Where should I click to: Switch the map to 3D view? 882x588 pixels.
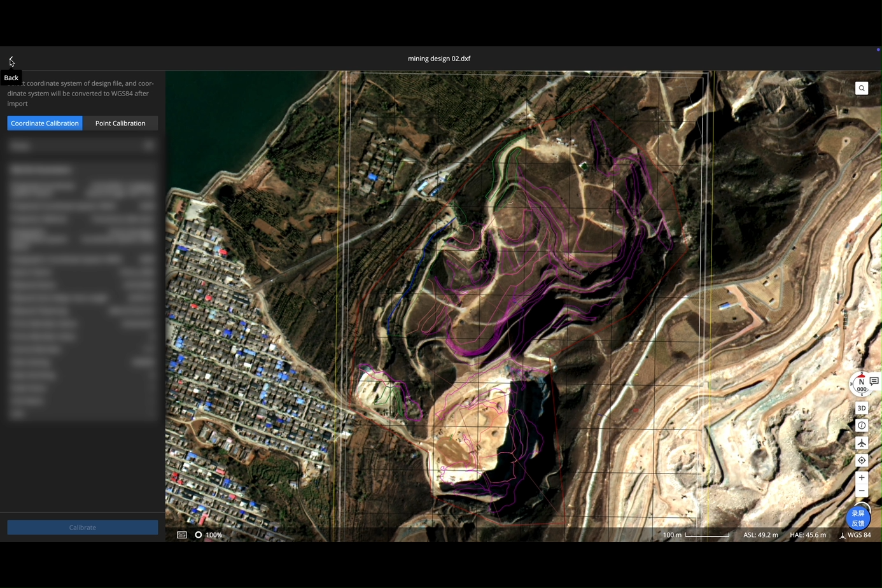[862, 409]
